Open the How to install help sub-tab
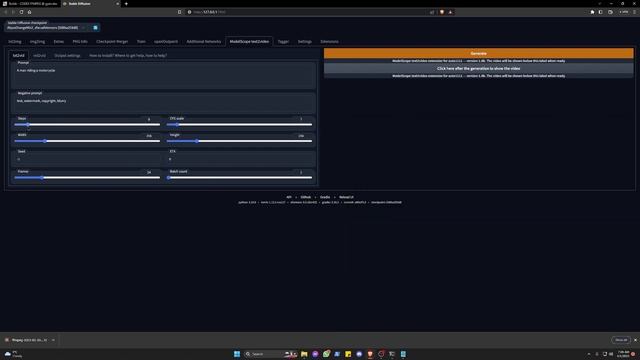Image resolution: width=640 pixels, height=360 pixels. click(128, 56)
